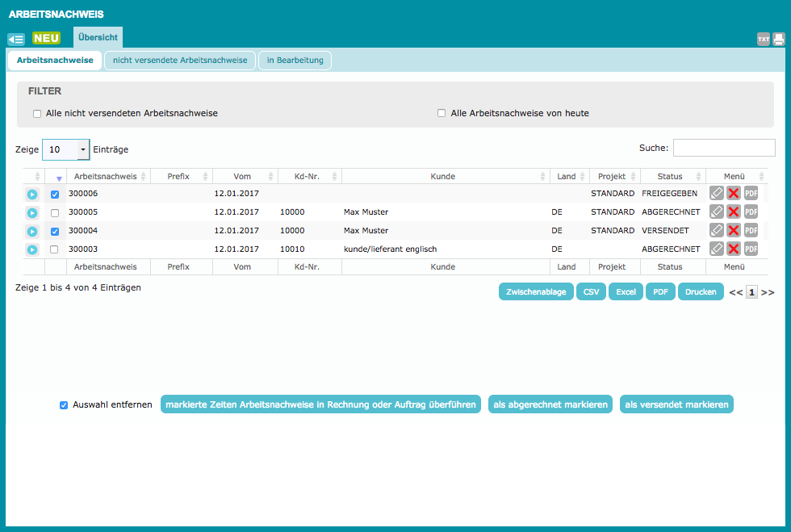Open PDF icon for Arbeitsnachweis 300004
The image size is (791, 532).
coord(751,231)
